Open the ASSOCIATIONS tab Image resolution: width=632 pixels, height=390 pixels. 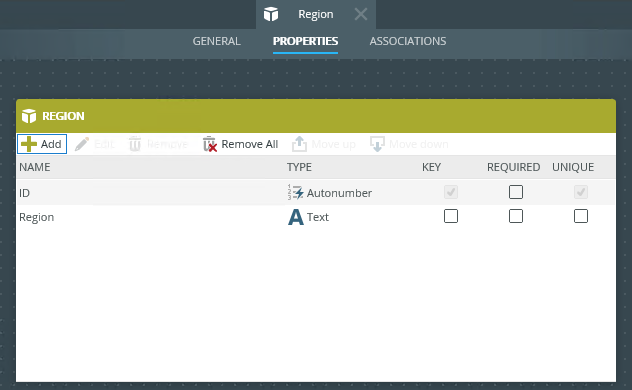[x=407, y=41]
